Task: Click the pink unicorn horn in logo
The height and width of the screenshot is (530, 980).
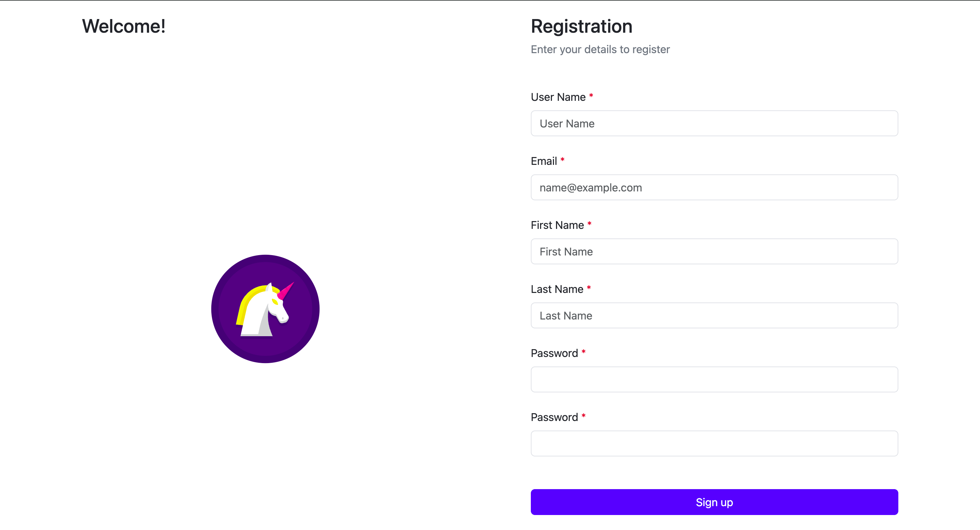Action: coord(286,291)
